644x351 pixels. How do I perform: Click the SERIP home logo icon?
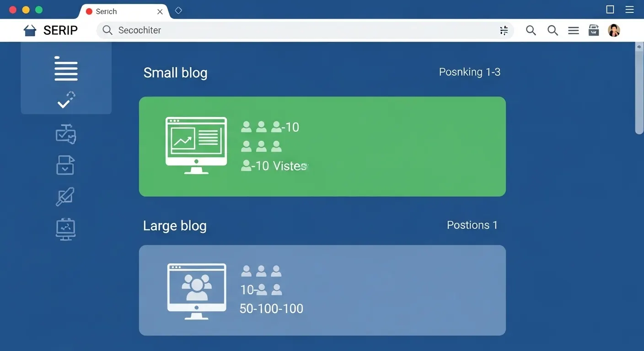tap(30, 30)
